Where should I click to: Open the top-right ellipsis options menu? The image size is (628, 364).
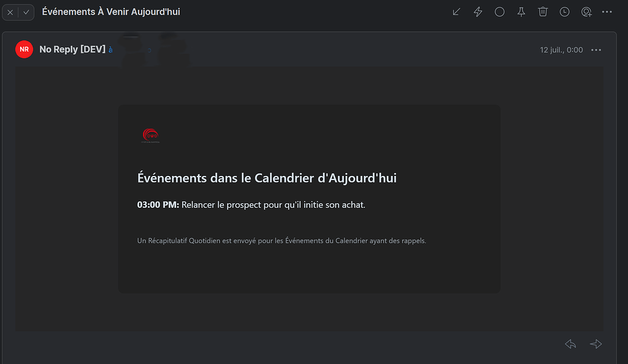607,11
